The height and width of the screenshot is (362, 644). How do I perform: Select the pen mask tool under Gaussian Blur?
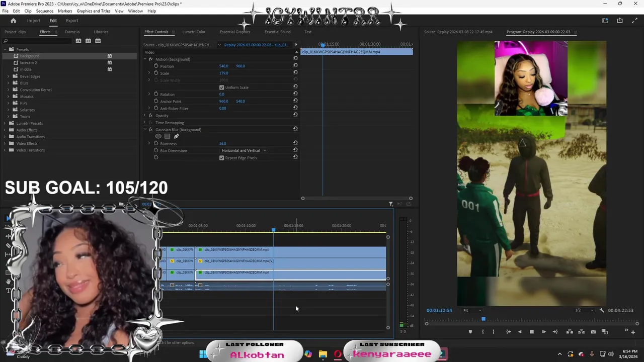pos(176,136)
